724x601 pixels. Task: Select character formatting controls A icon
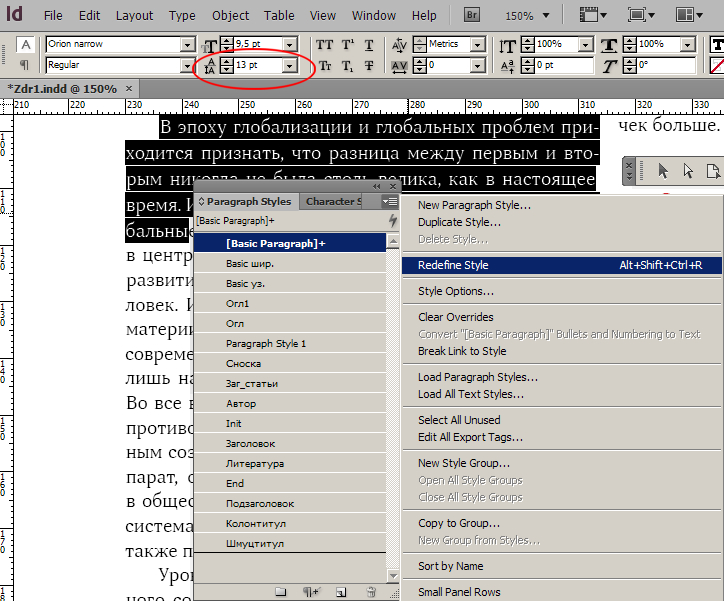tap(25, 45)
